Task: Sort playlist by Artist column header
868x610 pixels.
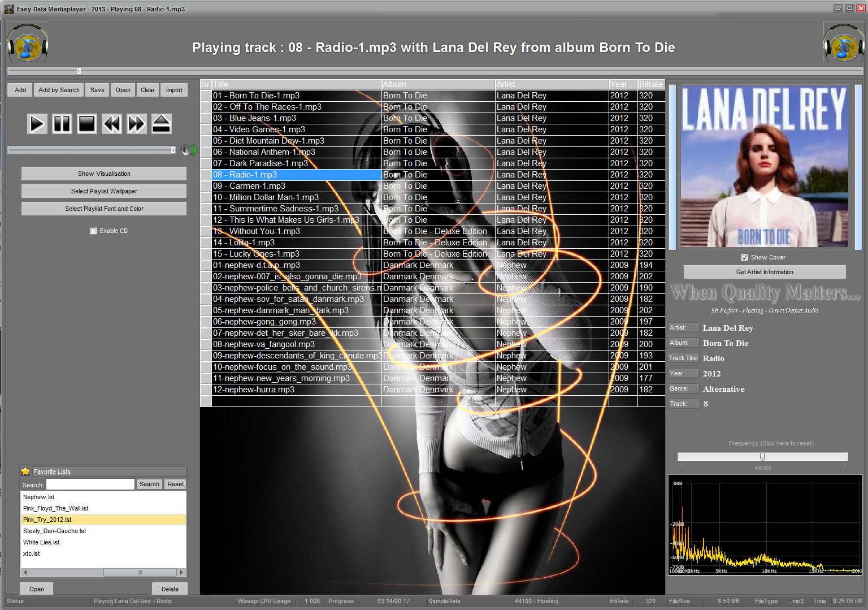Action: click(552, 84)
